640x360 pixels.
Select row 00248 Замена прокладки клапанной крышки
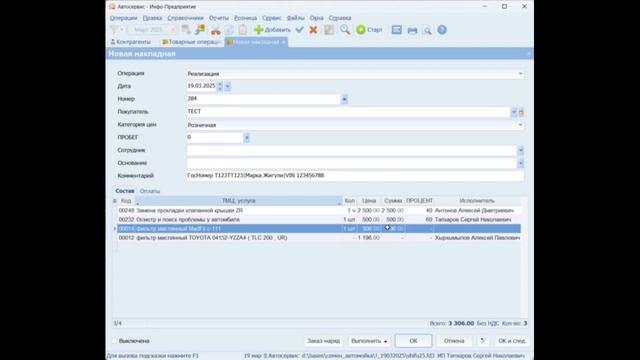tap(319, 211)
